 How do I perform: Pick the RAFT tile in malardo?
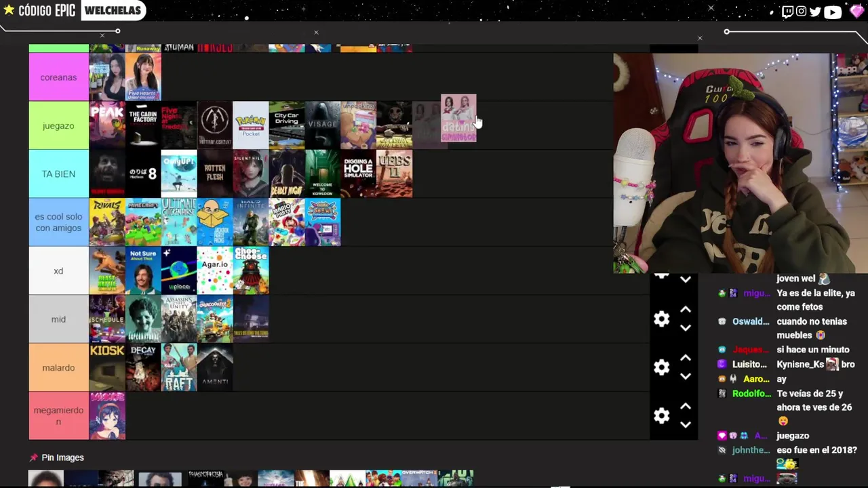coord(179,367)
